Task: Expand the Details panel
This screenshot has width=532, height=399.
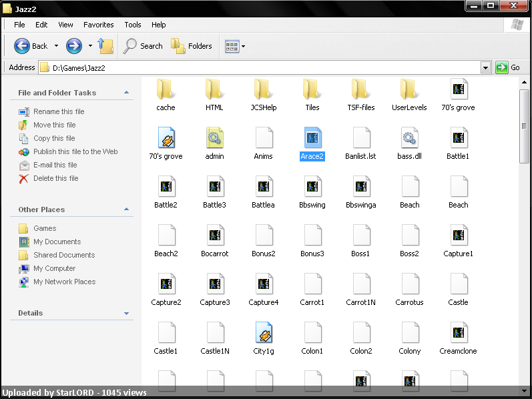Action: [126, 313]
